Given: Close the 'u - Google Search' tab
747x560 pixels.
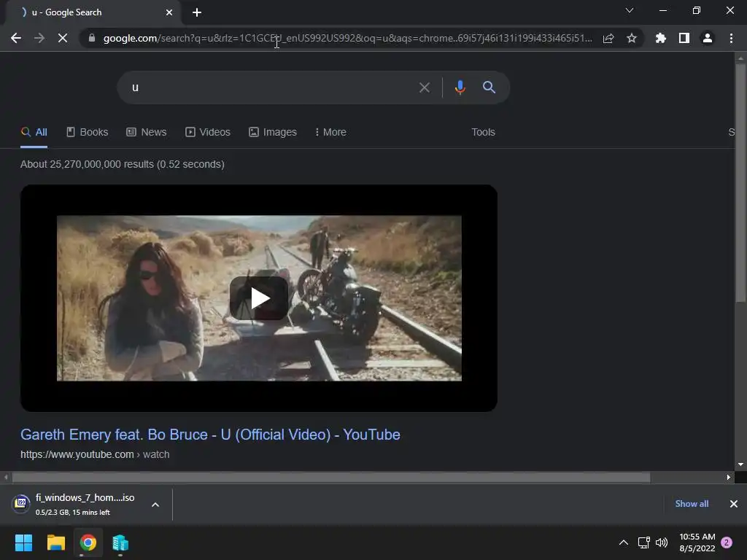Looking at the screenshot, I should tap(169, 12).
